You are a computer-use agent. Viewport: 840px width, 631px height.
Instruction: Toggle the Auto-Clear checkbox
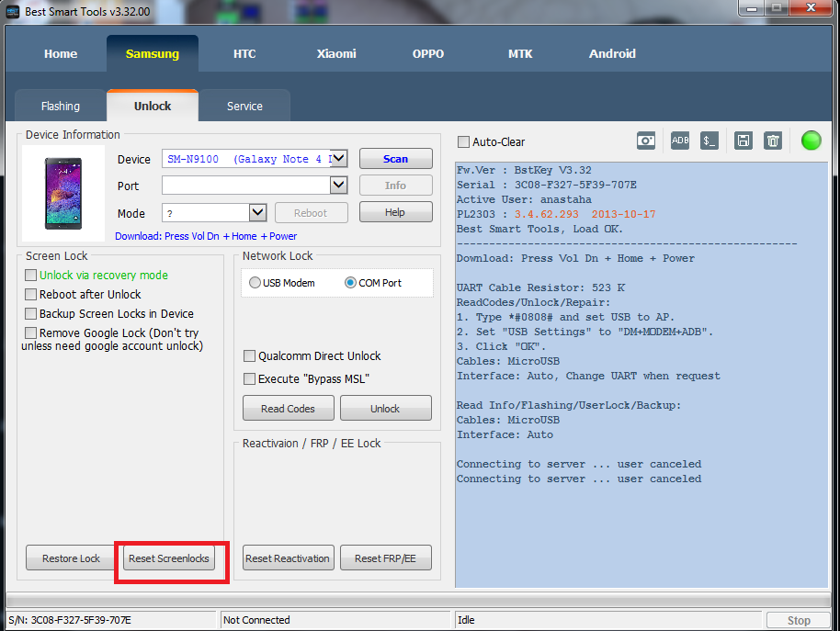[463, 141]
